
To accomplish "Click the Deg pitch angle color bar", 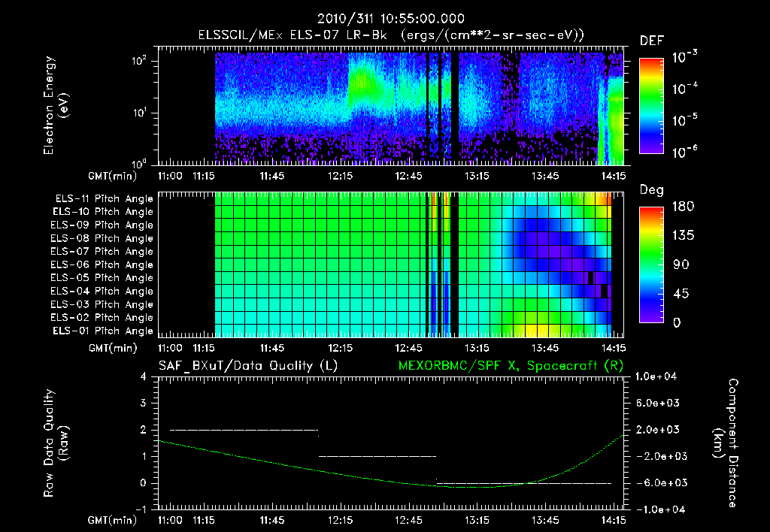I will pyautogui.click(x=651, y=264).
